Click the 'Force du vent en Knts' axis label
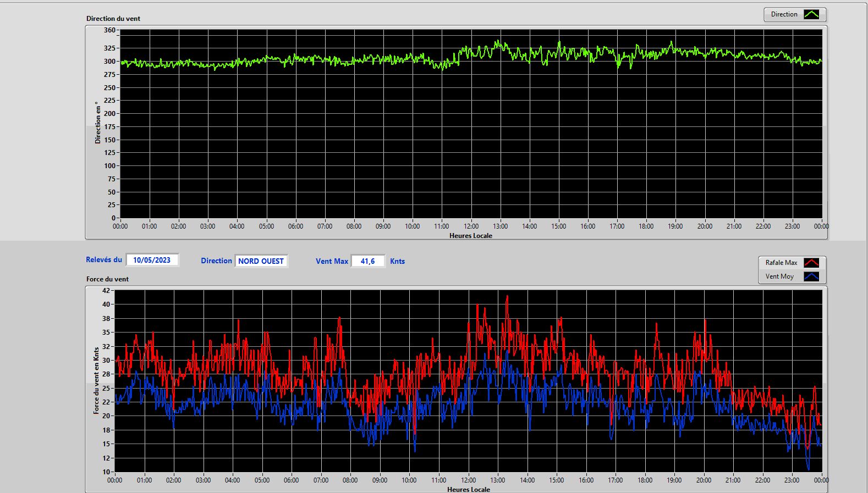The image size is (868, 493). 96,380
